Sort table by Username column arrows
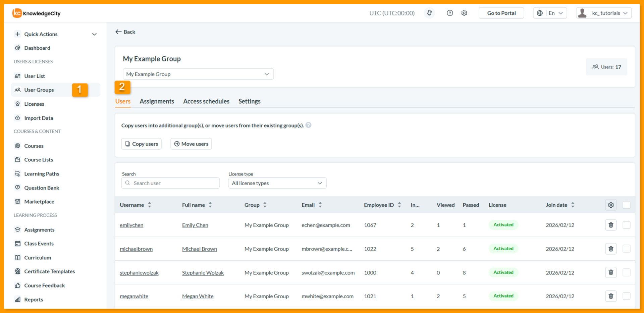The image size is (644, 313). pos(150,205)
